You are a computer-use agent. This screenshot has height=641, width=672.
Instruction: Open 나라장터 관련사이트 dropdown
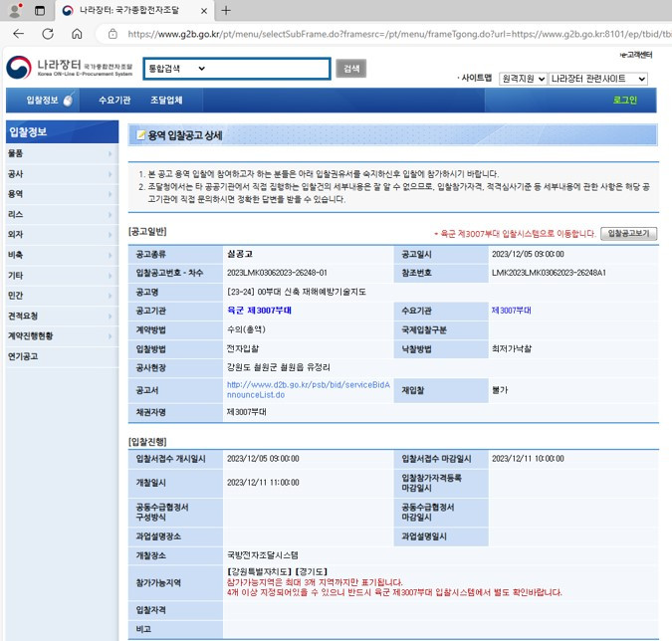[598, 79]
